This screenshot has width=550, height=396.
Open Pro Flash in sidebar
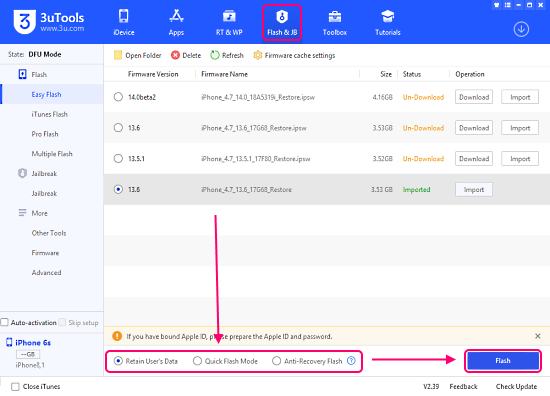(45, 134)
